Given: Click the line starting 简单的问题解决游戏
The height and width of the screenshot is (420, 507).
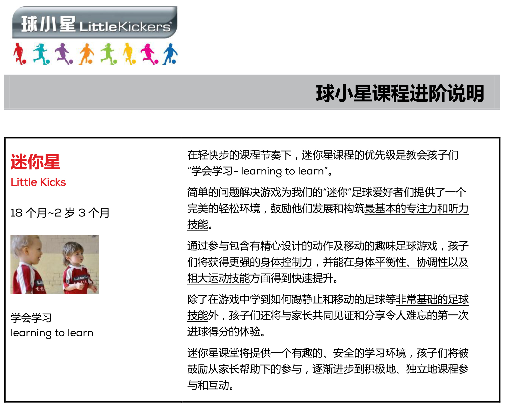Looking at the screenshot, I should click(x=327, y=192).
